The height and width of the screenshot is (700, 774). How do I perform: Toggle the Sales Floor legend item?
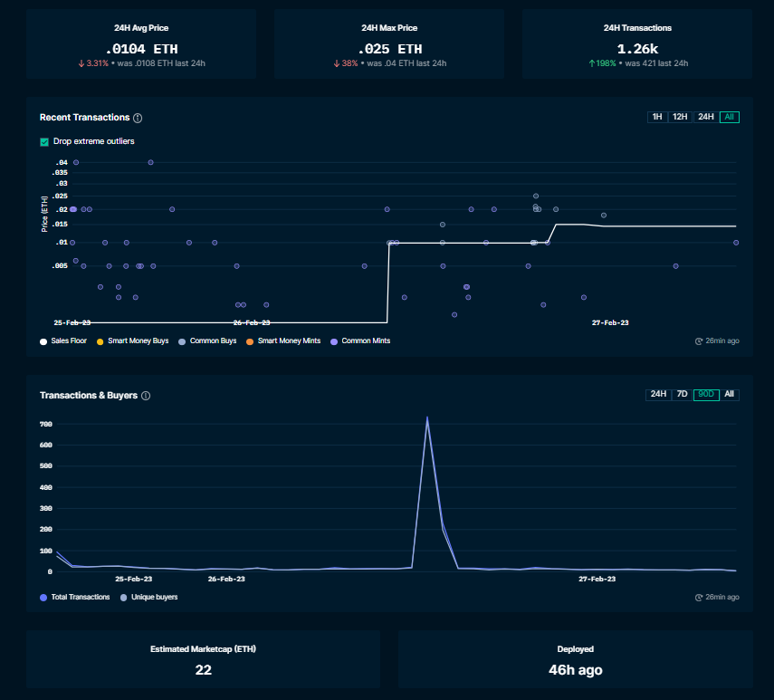[63, 341]
